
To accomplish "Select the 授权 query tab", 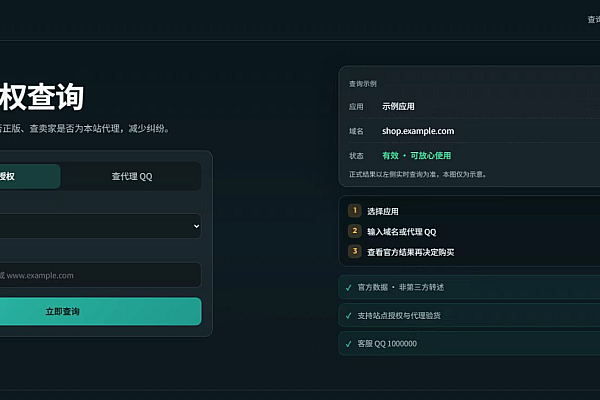I will pos(30,176).
